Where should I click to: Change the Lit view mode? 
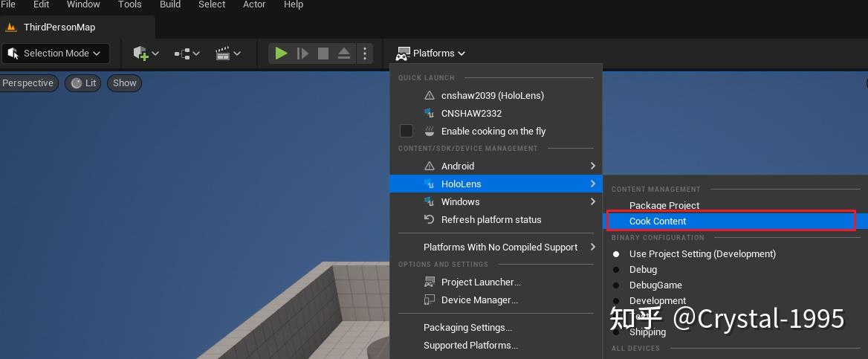tap(83, 83)
